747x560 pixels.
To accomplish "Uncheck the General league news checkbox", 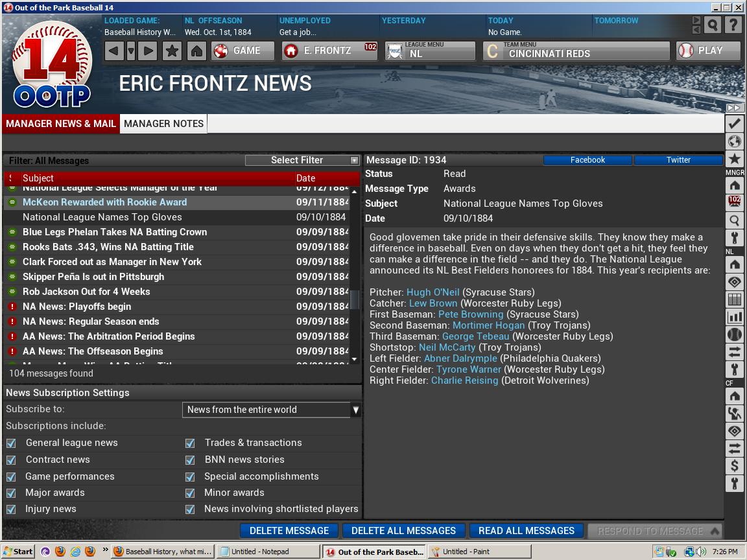I will (11, 443).
